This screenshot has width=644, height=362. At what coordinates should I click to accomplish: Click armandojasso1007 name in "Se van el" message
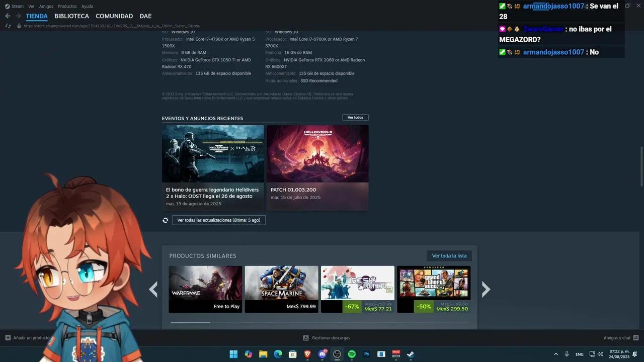pos(553,6)
